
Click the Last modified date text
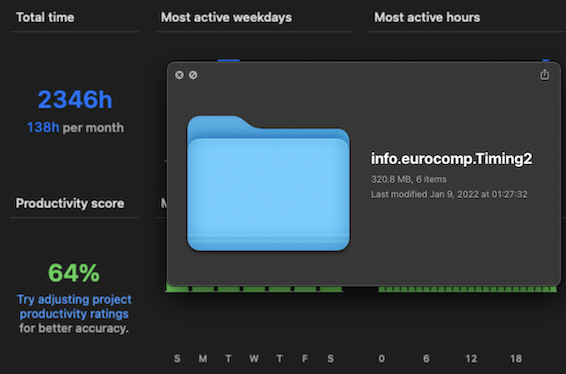[449, 194]
